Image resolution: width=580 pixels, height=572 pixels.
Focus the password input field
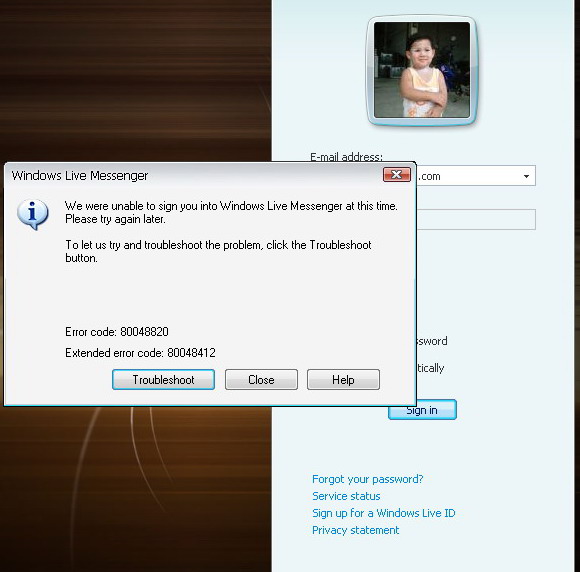(476, 219)
